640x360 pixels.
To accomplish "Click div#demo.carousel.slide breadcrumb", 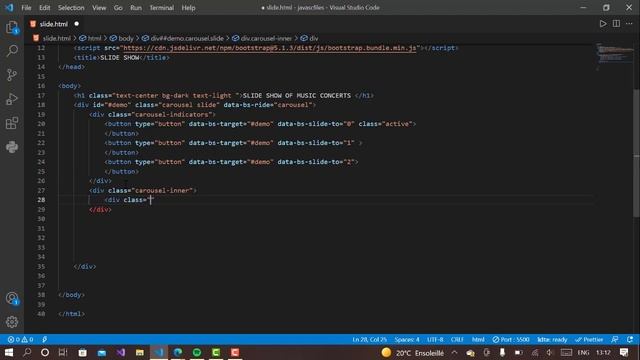I will [x=187, y=38].
